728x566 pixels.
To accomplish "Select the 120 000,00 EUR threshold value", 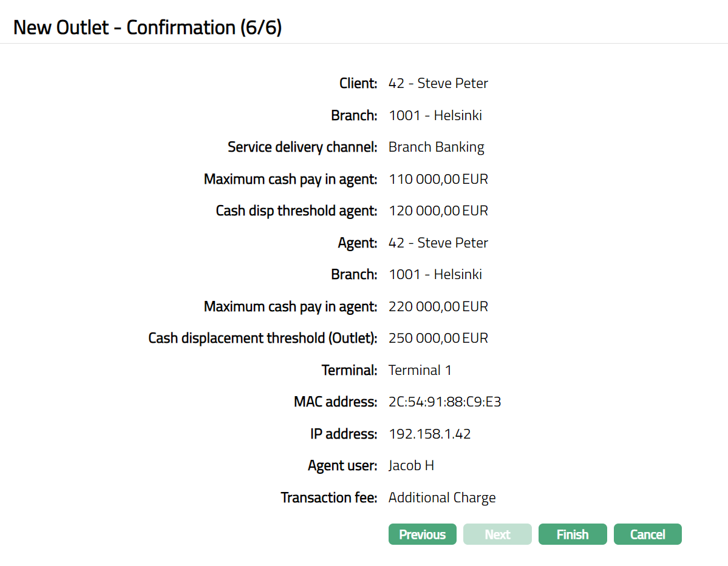I will coord(438,211).
